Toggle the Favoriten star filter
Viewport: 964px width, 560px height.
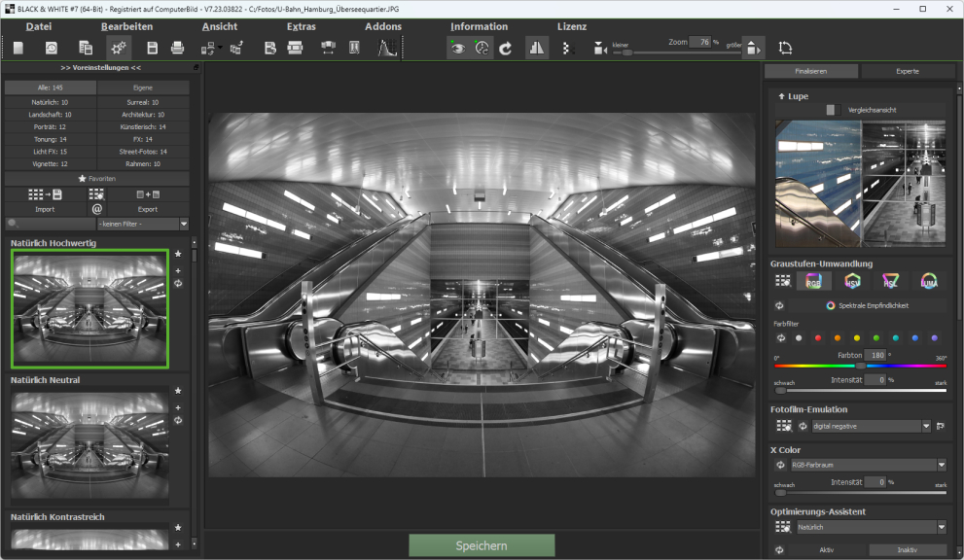coord(97,178)
